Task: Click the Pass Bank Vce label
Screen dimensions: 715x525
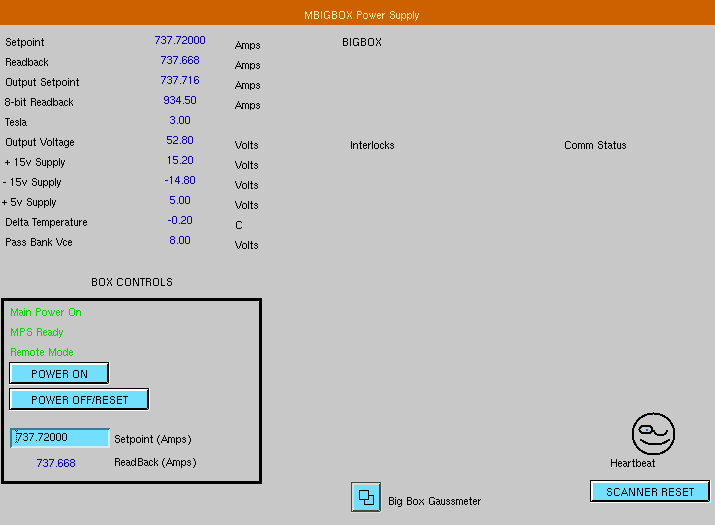Action: pyautogui.click(x=39, y=243)
